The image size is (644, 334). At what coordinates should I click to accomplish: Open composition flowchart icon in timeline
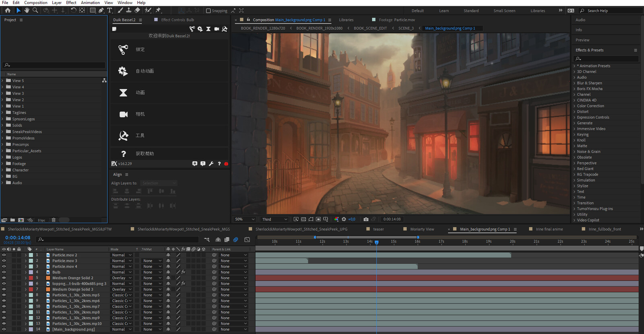click(206, 239)
